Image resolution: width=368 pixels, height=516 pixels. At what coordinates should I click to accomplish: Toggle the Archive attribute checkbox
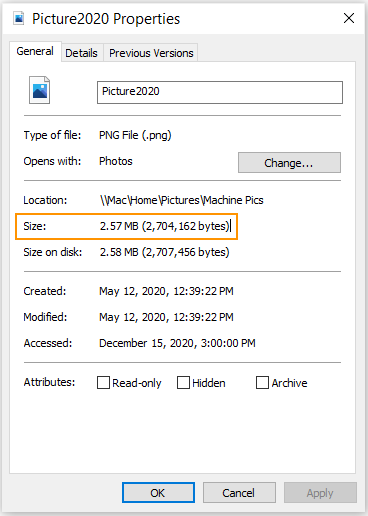coord(262,383)
